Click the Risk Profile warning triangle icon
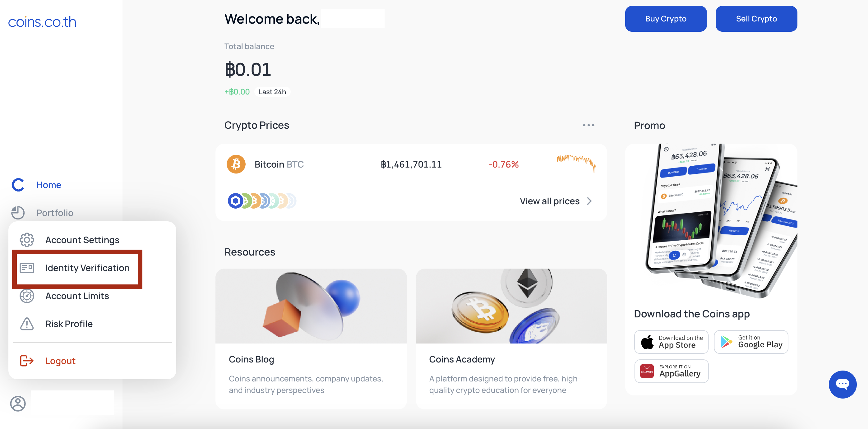The height and width of the screenshot is (429, 868). (x=27, y=324)
